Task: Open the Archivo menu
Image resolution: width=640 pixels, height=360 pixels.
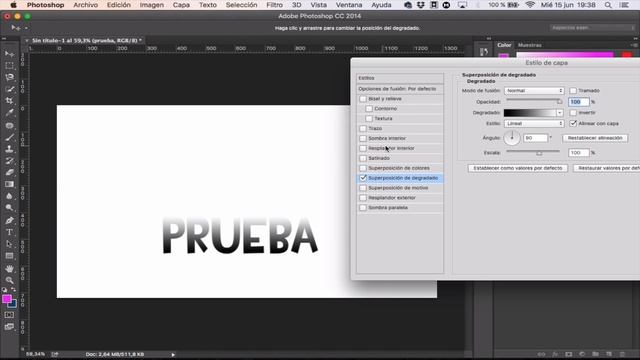Action: coord(86,5)
